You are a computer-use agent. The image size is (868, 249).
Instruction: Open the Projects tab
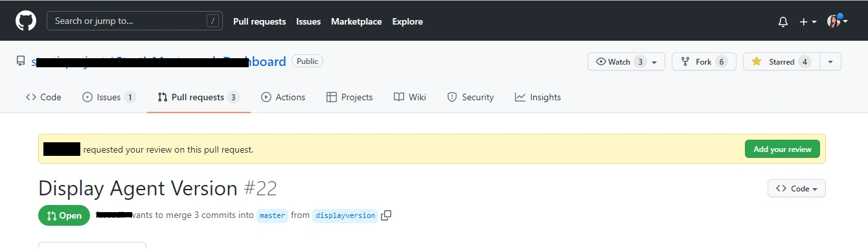(350, 97)
